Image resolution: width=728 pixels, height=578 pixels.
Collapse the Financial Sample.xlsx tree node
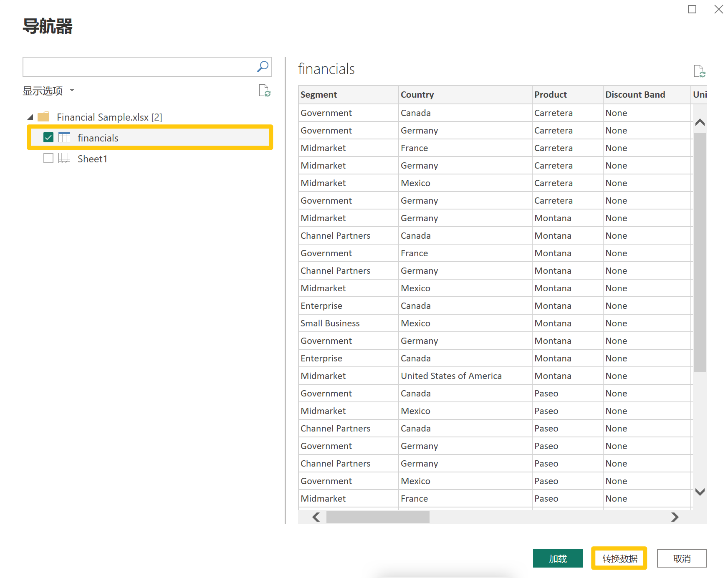[30, 117]
